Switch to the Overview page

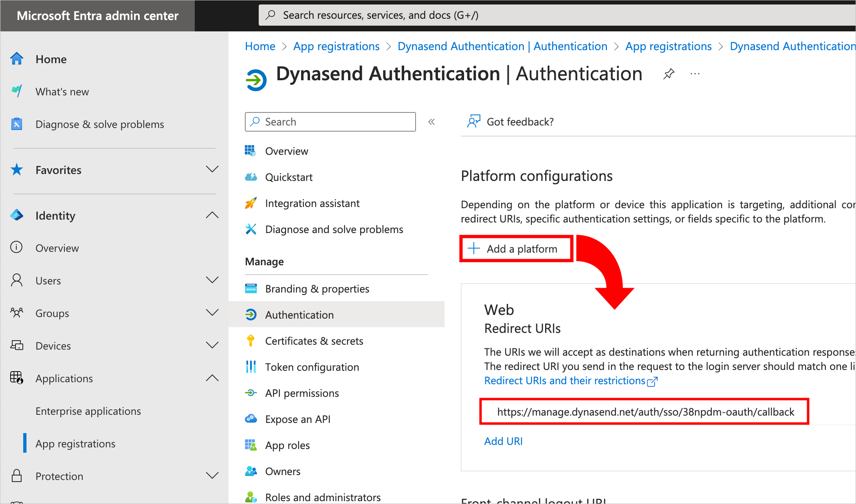286,151
